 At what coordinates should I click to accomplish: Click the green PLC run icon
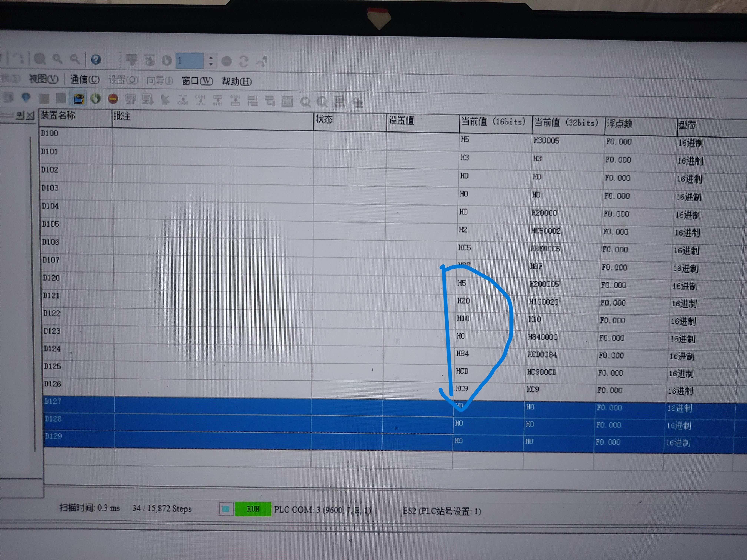coord(96,99)
